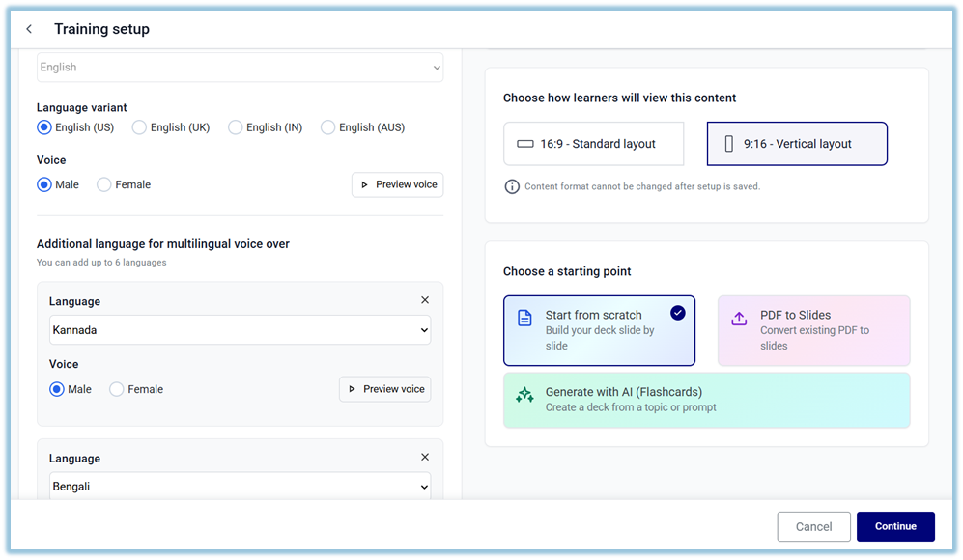Select the 9:16 Vertical layout option
The image size is (963, 560).
pos(796,144)
